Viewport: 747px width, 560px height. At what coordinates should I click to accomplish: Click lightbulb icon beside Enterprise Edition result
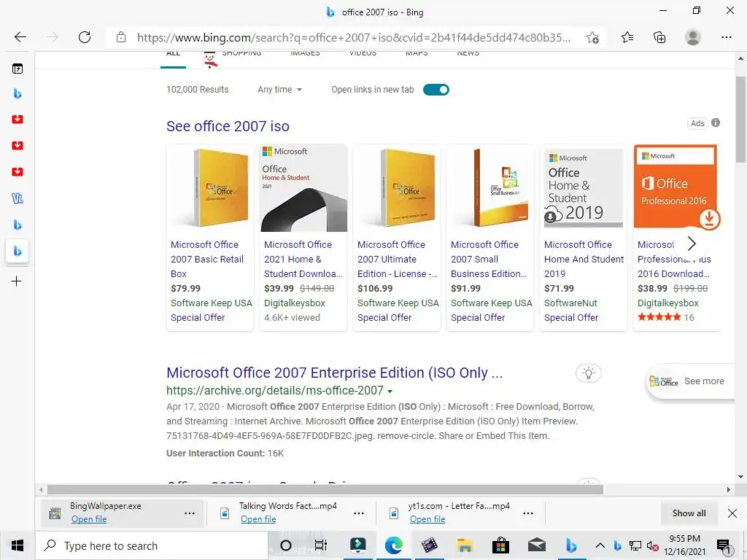pos(589,373)
